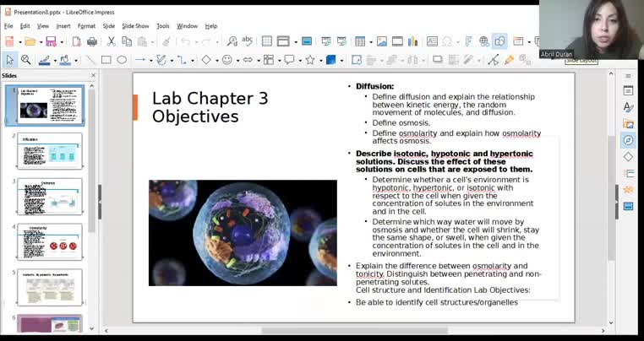Expand the Symbol Shapes dropdown arrow
Screen dimensions: 644x341
[x=237, y=61]
